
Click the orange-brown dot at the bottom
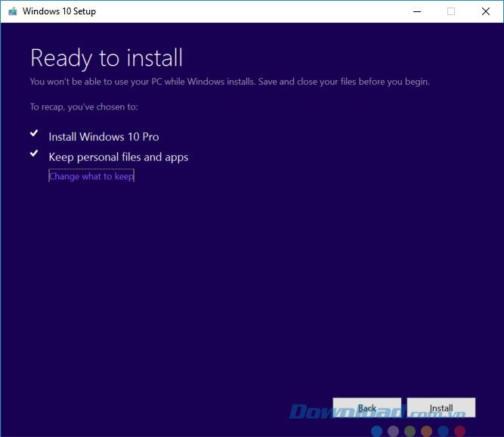pyautogui.click(x=426, y=431)
